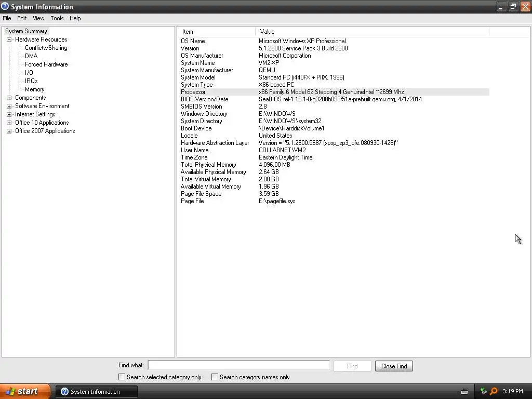Open the Help menu

click(75, 18)
